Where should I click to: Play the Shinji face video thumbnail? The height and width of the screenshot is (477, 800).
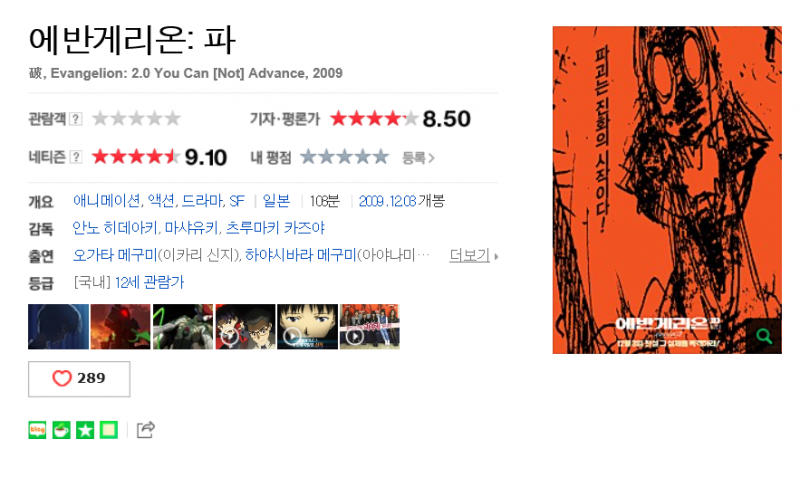tap(307, 327)
